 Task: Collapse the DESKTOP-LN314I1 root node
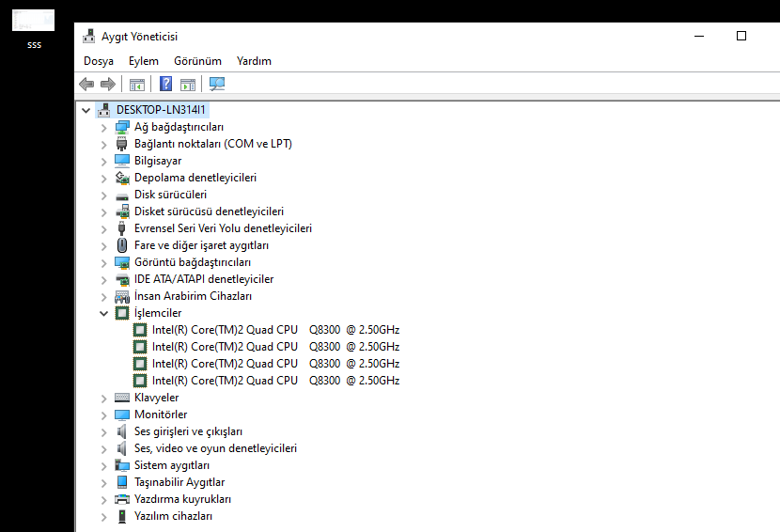[x=86, y=110]
